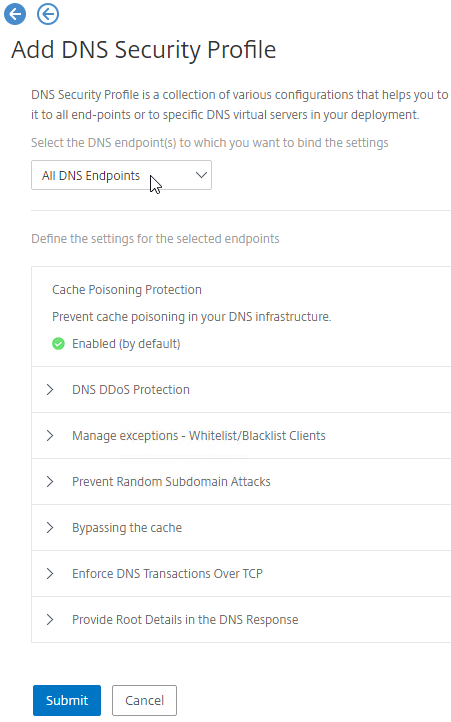Click the green Enabled checkmark icon
Viewport: 451px width, 722px height.
point(59,344)
